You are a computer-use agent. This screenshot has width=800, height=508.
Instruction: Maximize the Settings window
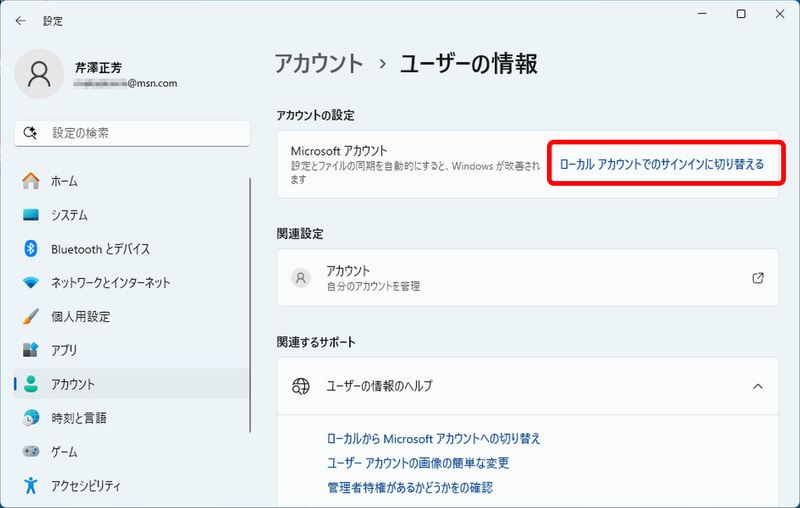[741, 14]
